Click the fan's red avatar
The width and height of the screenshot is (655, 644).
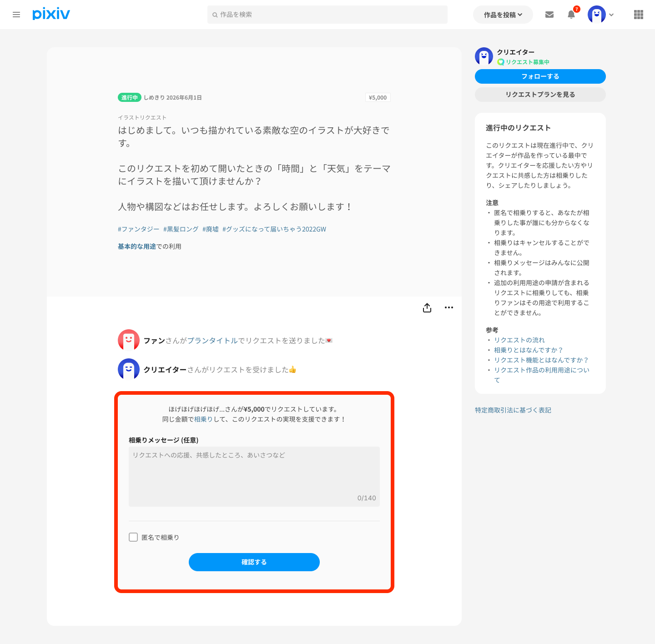[x=129, y=340]
